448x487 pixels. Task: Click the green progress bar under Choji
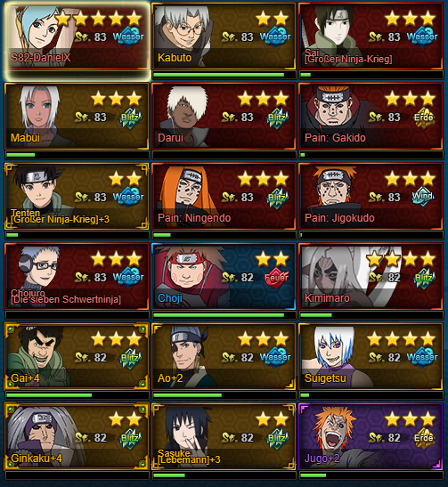[x=219, y=315]
